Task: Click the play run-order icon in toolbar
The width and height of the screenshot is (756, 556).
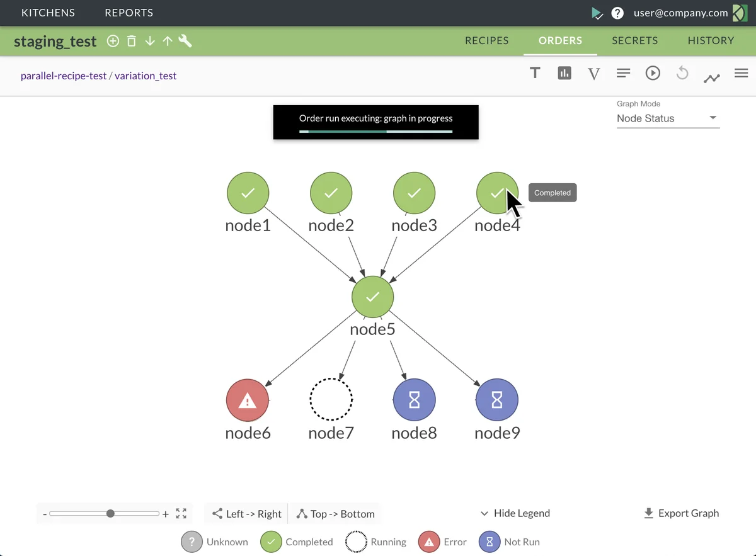Action: click(653, 73)
